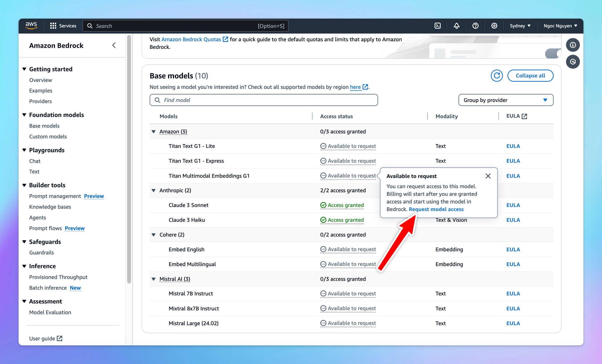Launch the CloudShell terminal icon
This screenshot has height=364, width=602.
(438, 26)
